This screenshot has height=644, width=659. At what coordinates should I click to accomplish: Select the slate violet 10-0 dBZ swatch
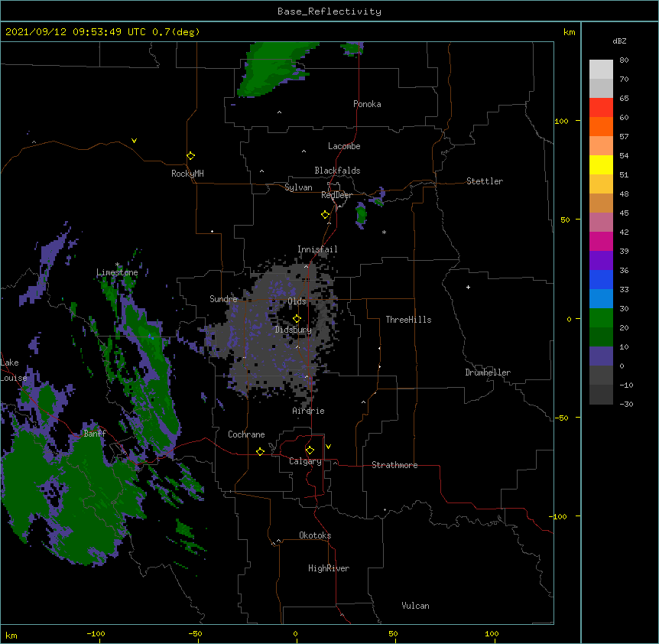click(601, 356)
